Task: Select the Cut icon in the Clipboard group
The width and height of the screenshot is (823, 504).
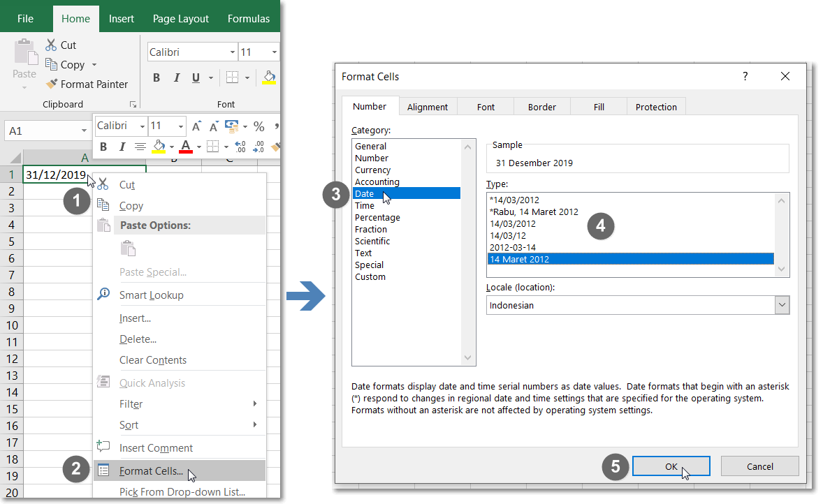Action: [50, 44]
